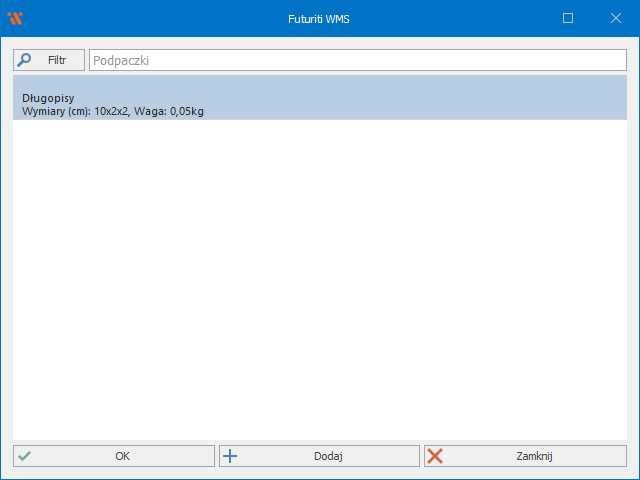This screenshot has height=480, width=640.
Task: Click the Dodaj label text
Action: 328,456
